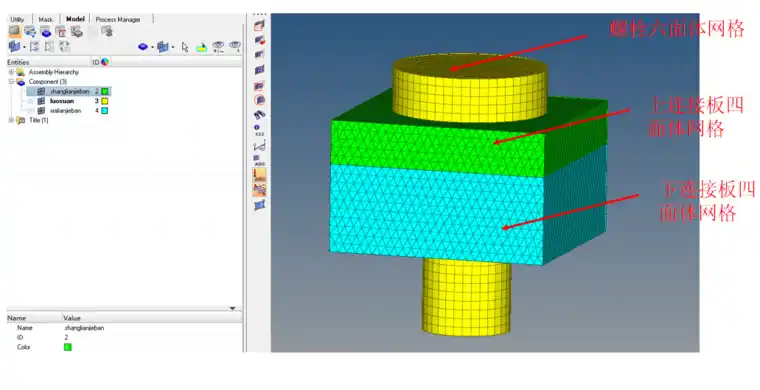Click the Name value field 'shanglianjieban' in properties
Viewport: 760px width, 390px height.
tap(84, 328)
